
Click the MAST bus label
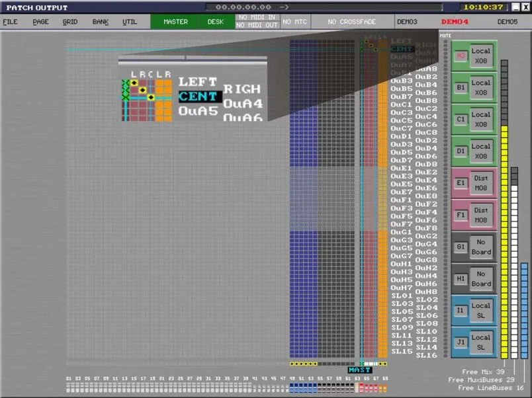[360, 370]
